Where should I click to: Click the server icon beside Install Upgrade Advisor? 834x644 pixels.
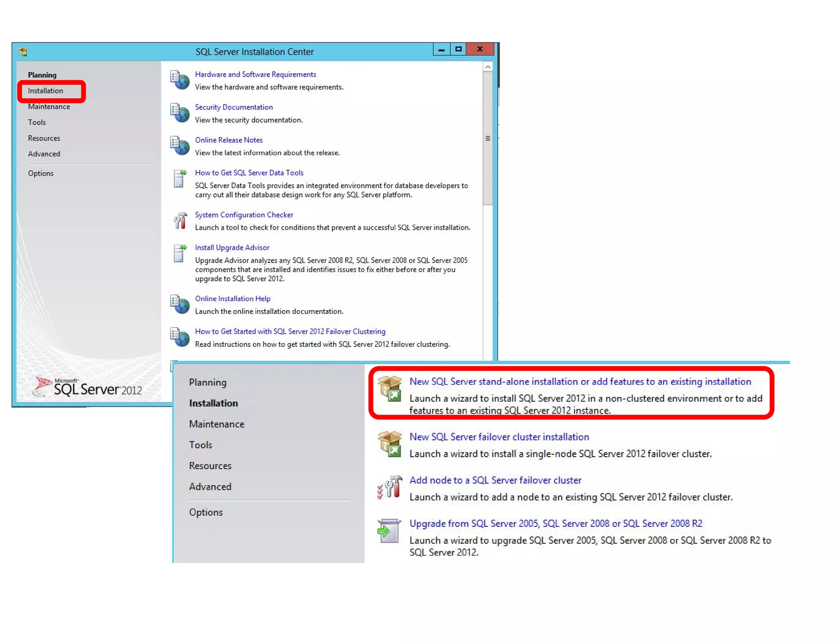point(180,253)
